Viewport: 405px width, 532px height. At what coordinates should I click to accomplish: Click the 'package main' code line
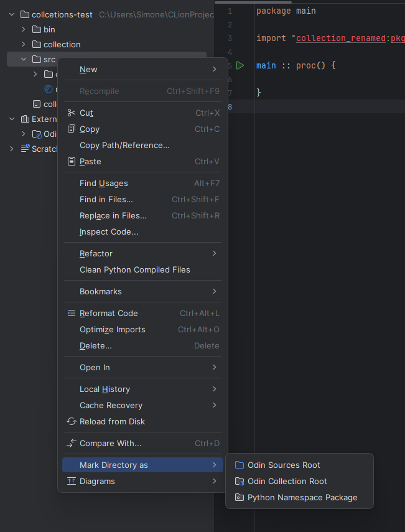tap(286, 11)
